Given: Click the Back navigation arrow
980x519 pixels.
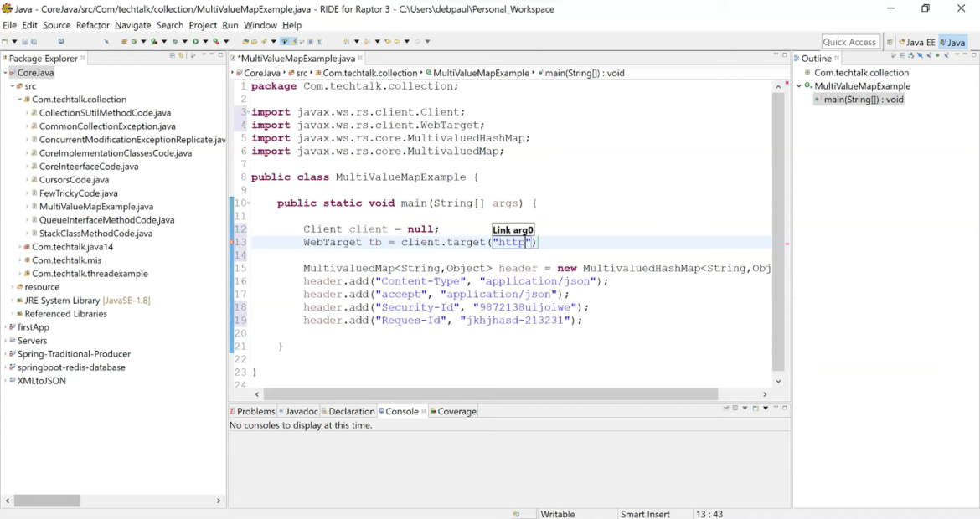Looking at the screenshot, I should [397, 41].
